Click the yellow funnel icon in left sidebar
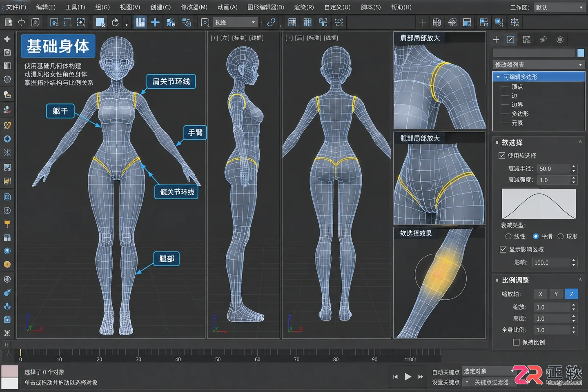This screenshot has width=588, height=392. (7, 224)
